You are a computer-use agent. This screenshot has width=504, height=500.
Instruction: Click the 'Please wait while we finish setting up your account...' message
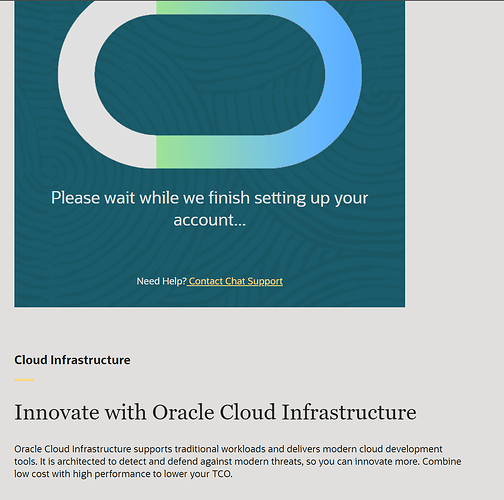tap(210, 209)
